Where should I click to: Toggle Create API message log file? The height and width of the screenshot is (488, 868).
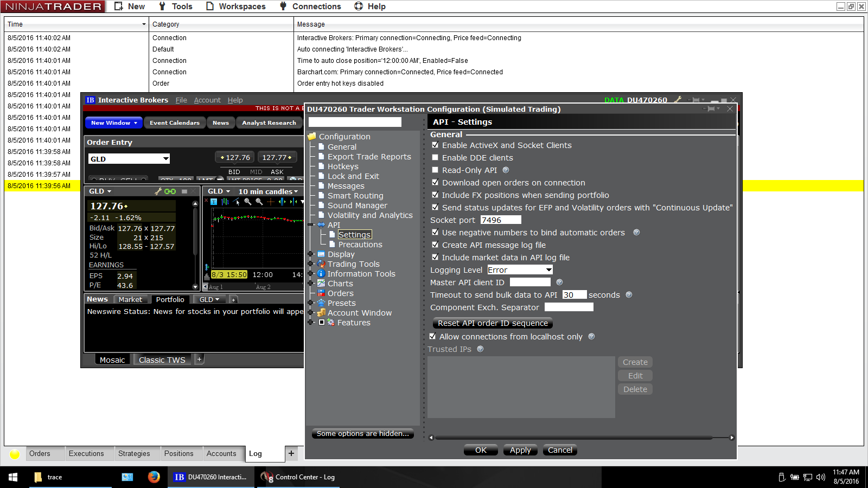[x=435, y=245]
